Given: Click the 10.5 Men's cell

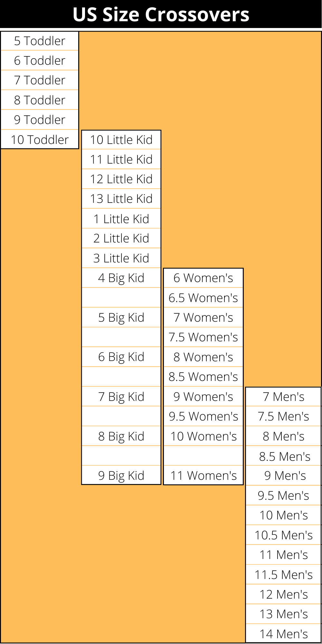Looking at the screenshot, I should point(283,535).
